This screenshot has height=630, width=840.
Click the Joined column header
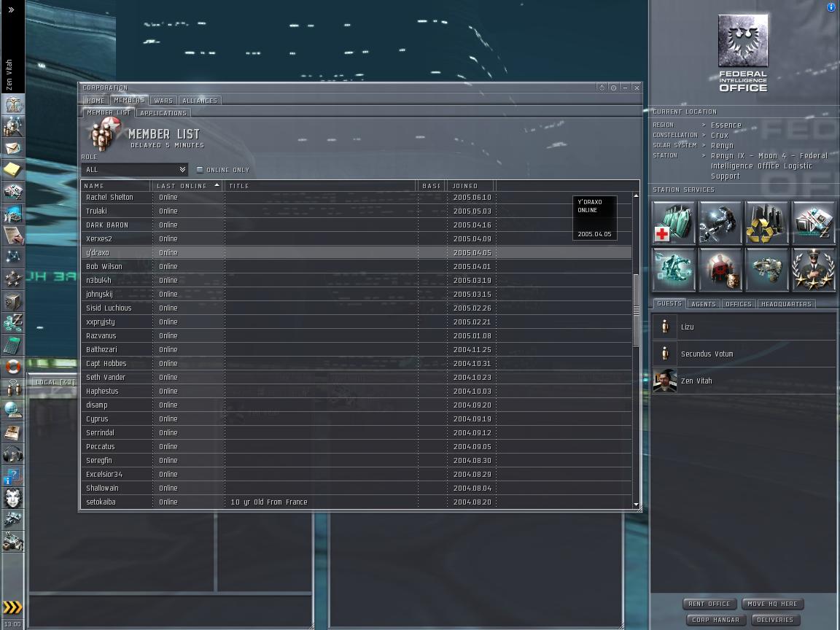pos(472,186)
